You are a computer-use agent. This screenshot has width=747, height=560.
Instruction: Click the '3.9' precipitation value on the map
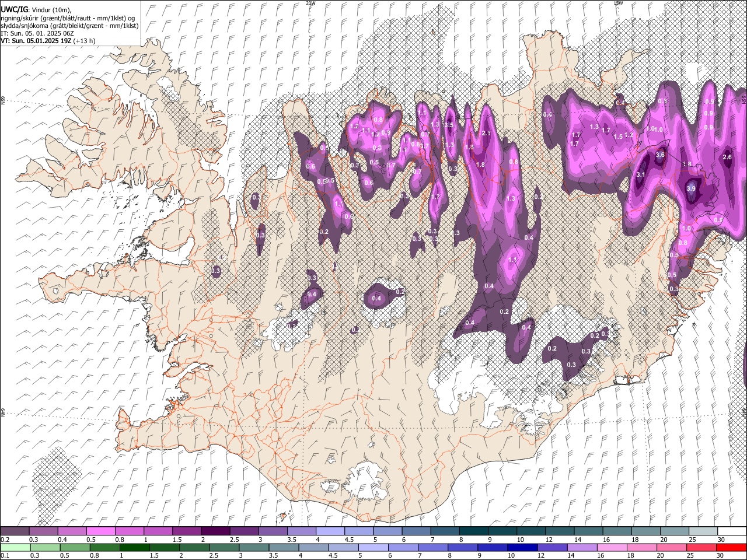pyautogui.click(x=691, y=188)
